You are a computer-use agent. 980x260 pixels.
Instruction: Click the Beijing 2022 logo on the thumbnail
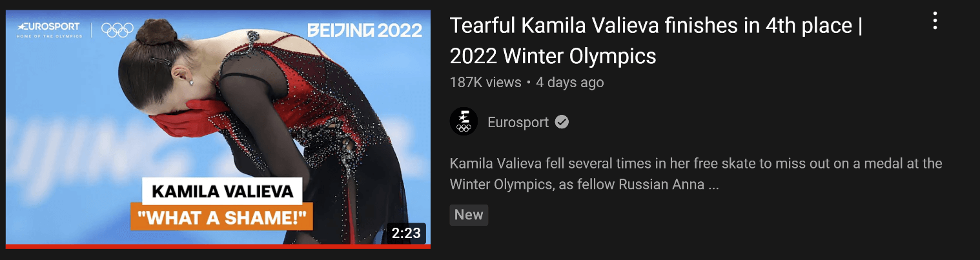(365, 30)
